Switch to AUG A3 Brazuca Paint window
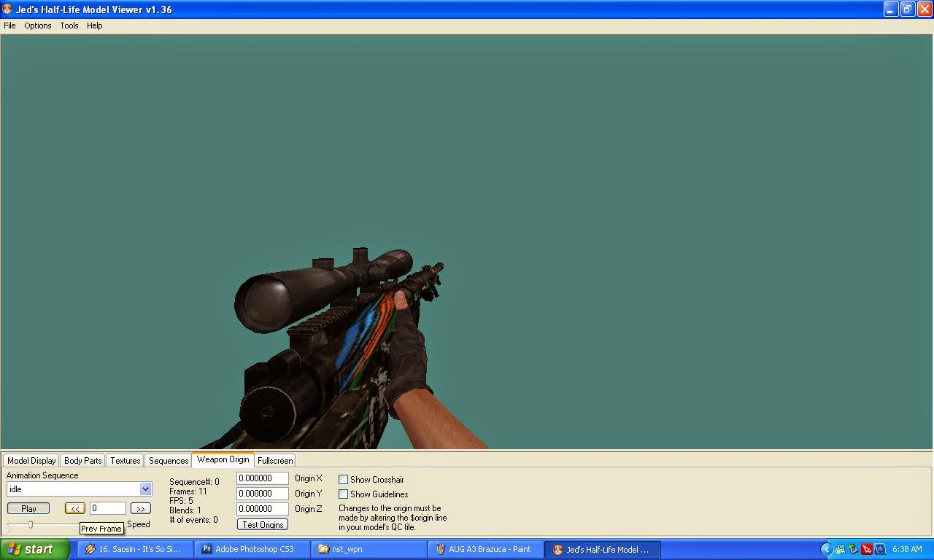Image resolution: width=934 pixels, height=560 pixels. point(486,550)
